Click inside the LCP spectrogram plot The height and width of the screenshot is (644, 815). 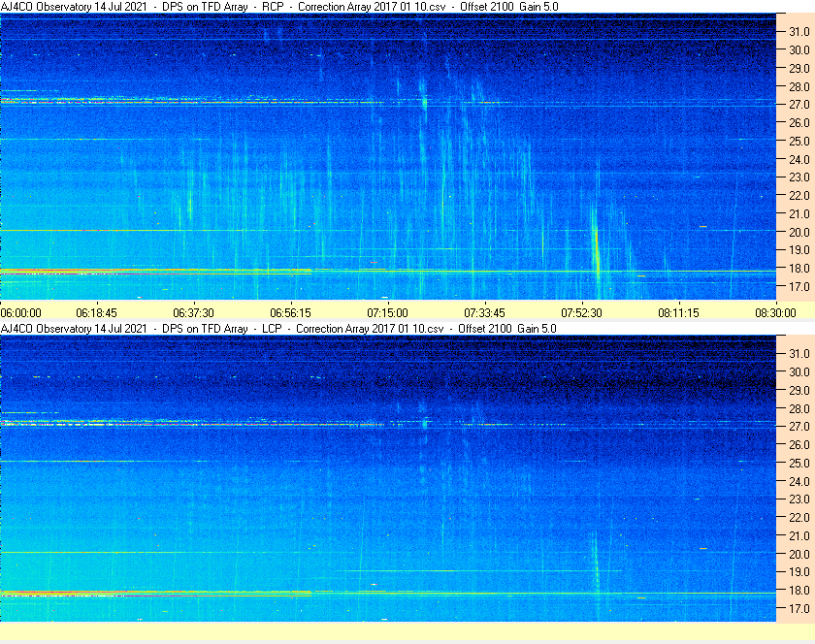click(x=388, y=478)
